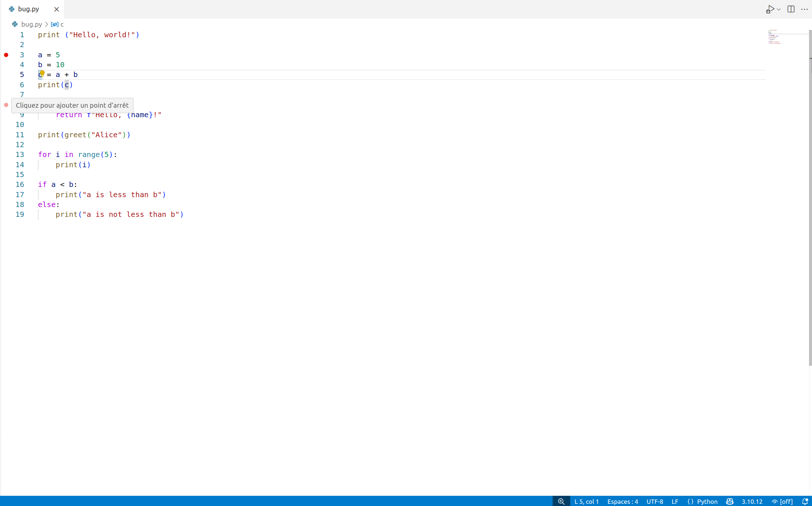The width and height of the screenshot is (812, 506).
Task: Click the eye [off] indicator in status bar
Action: (x=782, y=501)
